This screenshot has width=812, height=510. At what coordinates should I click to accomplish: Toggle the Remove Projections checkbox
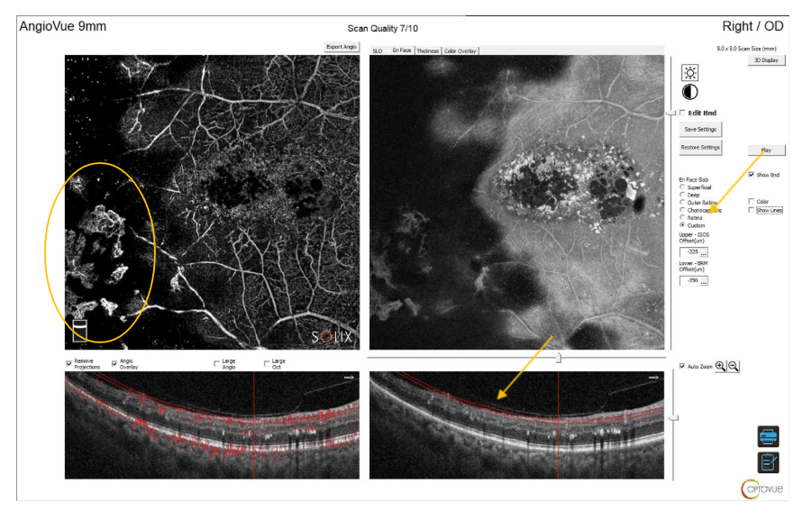(x=68, y=363)
